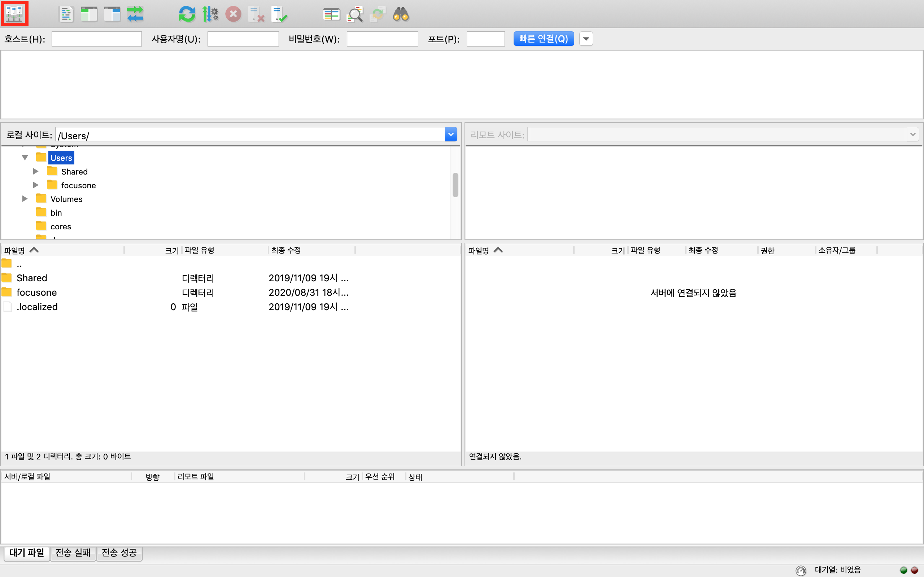The width and height of the screenshot is (924, 577).
Task: Switch to the 전송 실패 tab
Action: [x=73, y=552]
